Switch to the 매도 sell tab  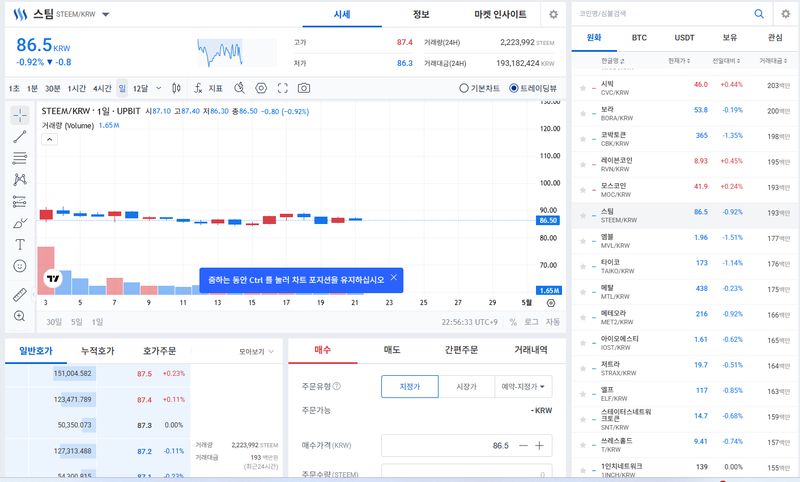(392, 350)
